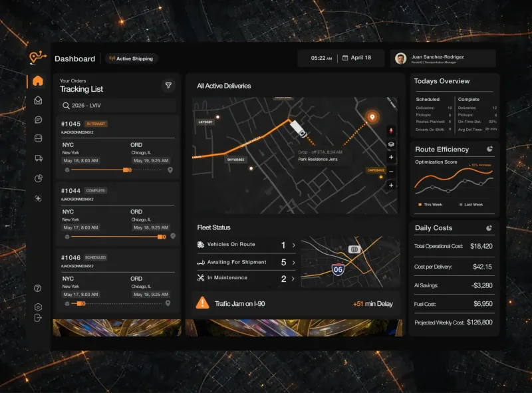Viewport: 532px width, 393px height.
Task: Click the In Maintenance wrench icon
Action: (201, 277)
